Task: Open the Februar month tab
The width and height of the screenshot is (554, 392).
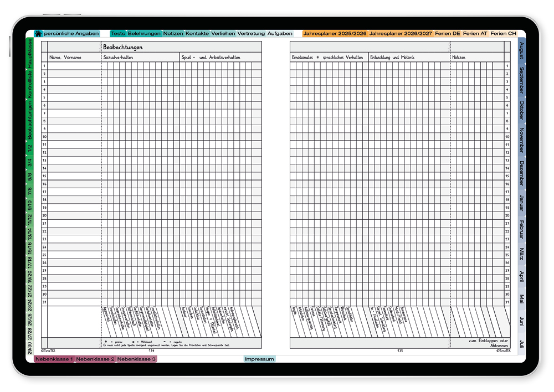Action: (521, 230)
